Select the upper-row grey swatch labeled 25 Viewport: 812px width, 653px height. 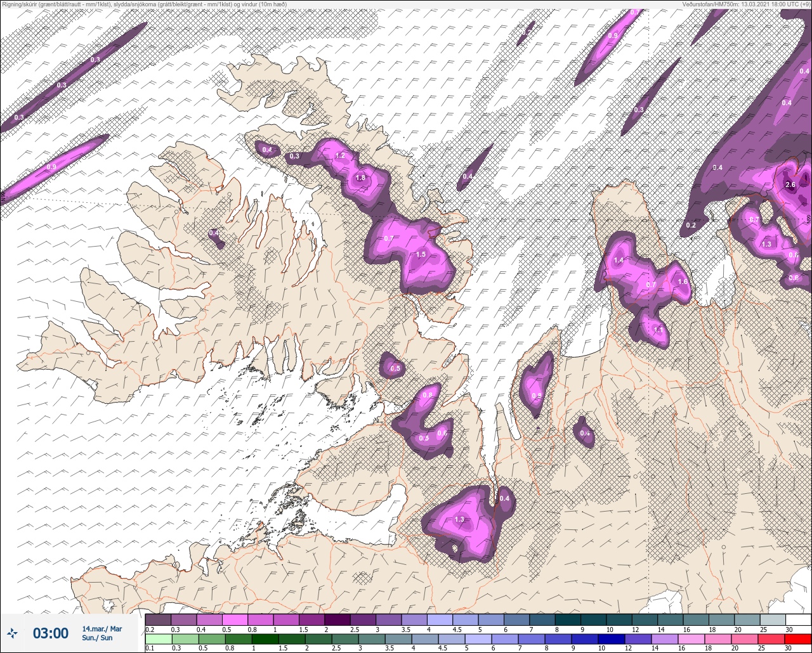tap(773, 619)
